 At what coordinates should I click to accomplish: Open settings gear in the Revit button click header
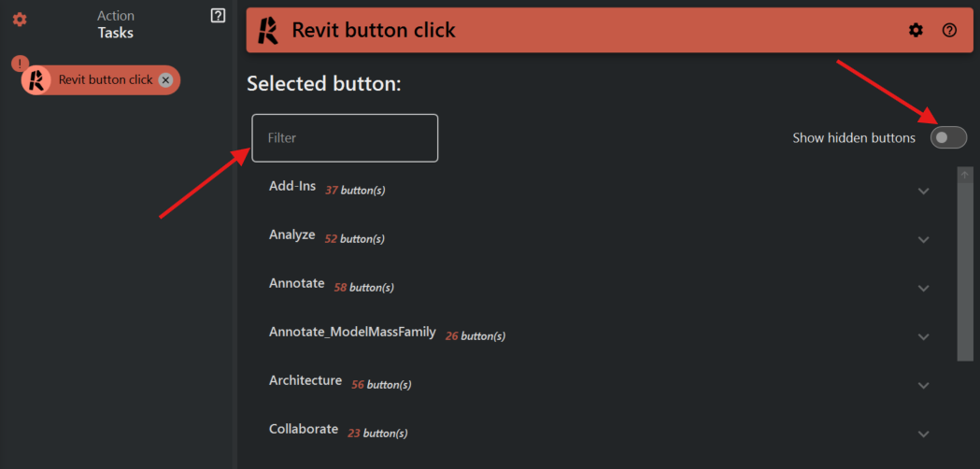point(916,30)
